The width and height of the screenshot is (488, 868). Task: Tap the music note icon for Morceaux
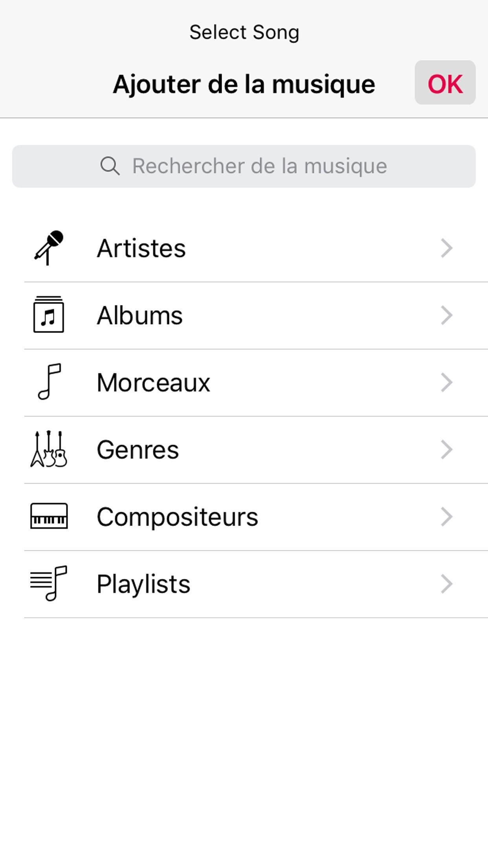(49, 382)
